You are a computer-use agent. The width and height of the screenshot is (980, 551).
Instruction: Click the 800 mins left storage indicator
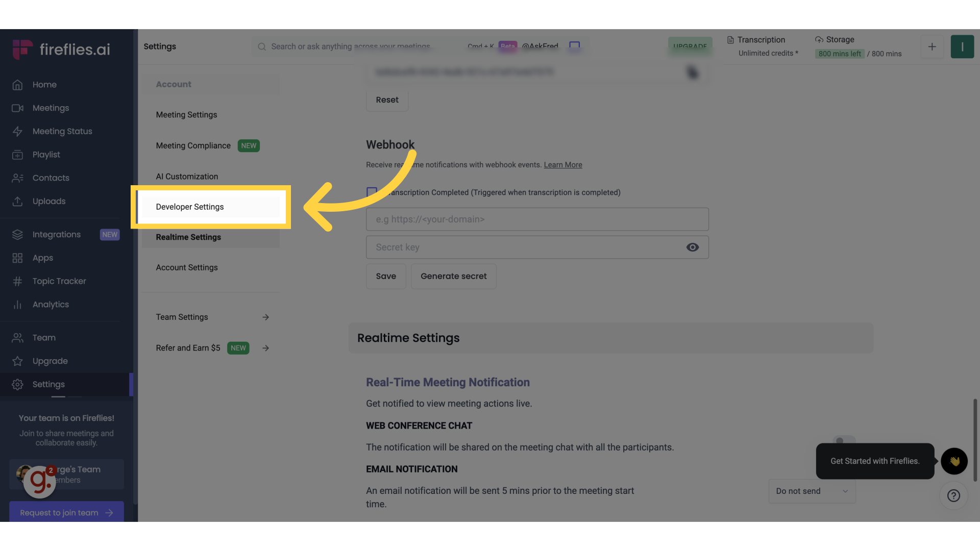pyautogui.click(x=839, y=54)
